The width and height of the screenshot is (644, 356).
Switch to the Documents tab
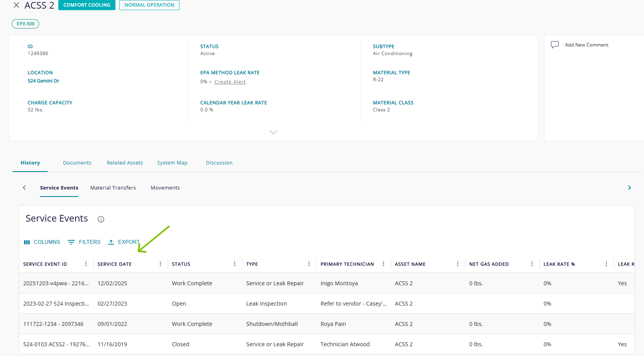point(77,163)
